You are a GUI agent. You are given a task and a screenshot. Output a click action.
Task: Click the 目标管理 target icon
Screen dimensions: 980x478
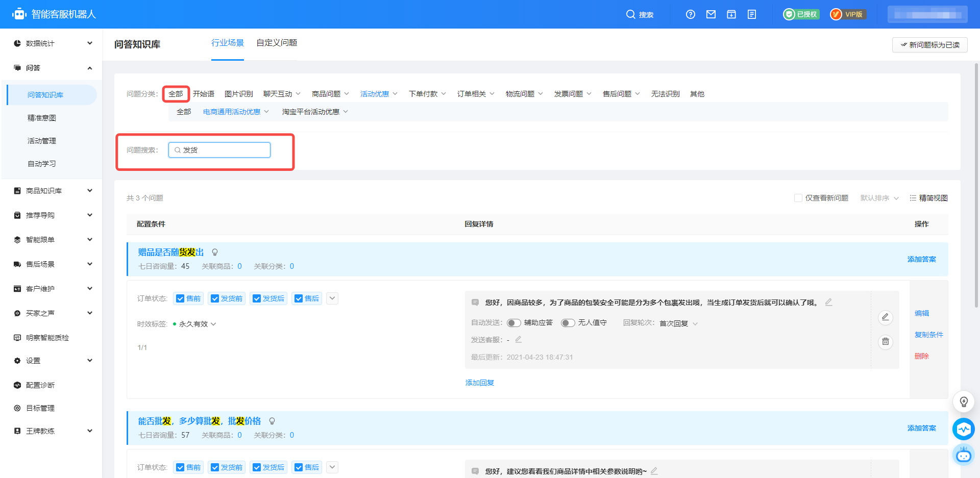coord(17,408)
